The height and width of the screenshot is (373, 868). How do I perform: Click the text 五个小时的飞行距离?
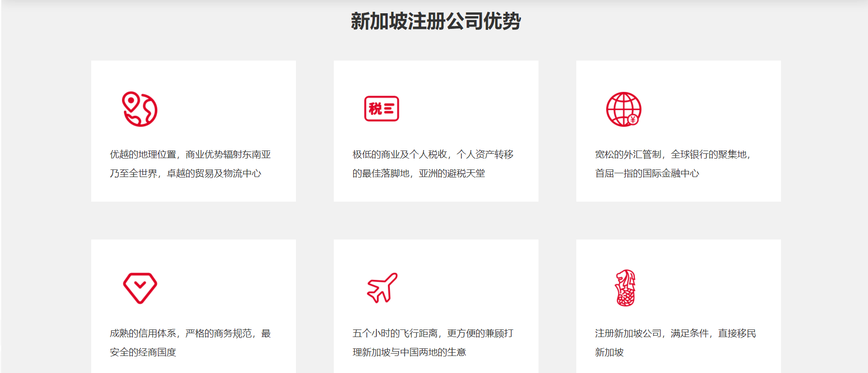pyautogui.click(x=395, y=333)
